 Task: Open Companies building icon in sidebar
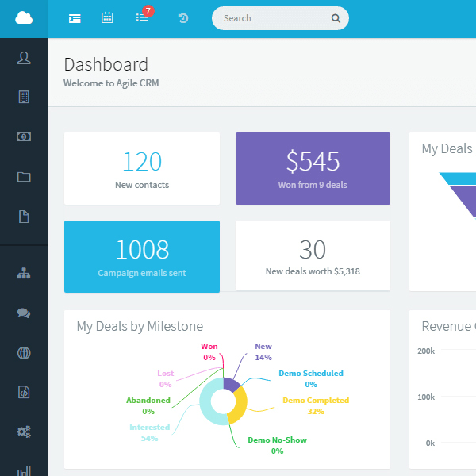coord(24,97)
